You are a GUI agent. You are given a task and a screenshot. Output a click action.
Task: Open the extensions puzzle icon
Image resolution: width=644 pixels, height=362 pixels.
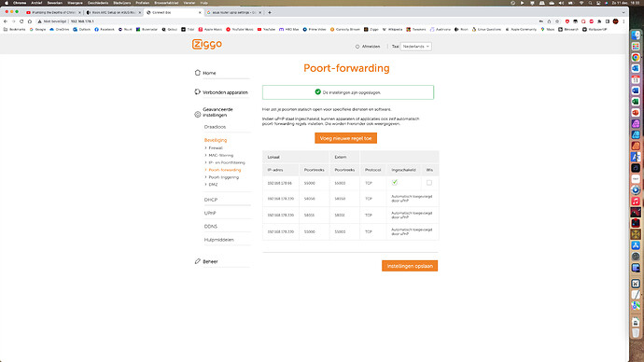(599, 21)
